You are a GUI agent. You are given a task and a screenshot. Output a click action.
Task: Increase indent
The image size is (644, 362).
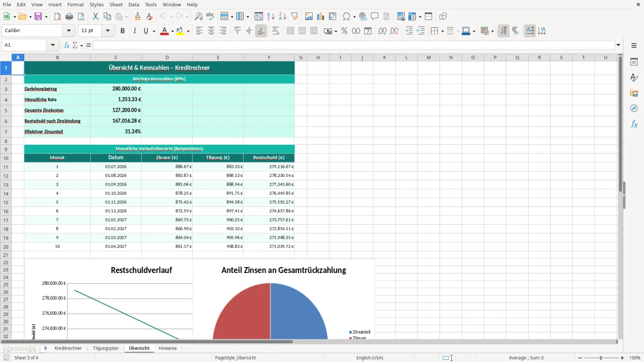point(409,31)
